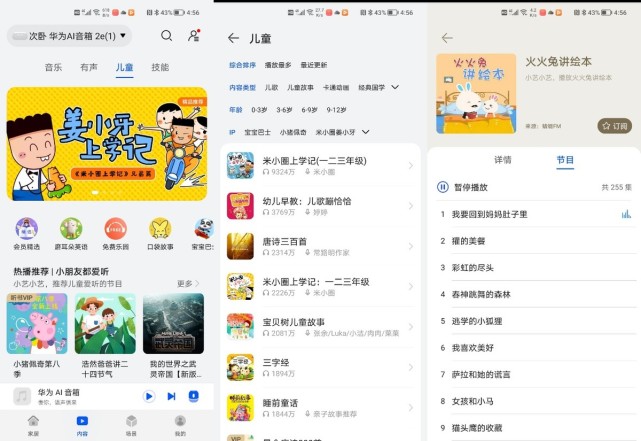
Task: Open 幼儿早教：儿歌蹦恰恰 row chevron
Action: (410, 206)
